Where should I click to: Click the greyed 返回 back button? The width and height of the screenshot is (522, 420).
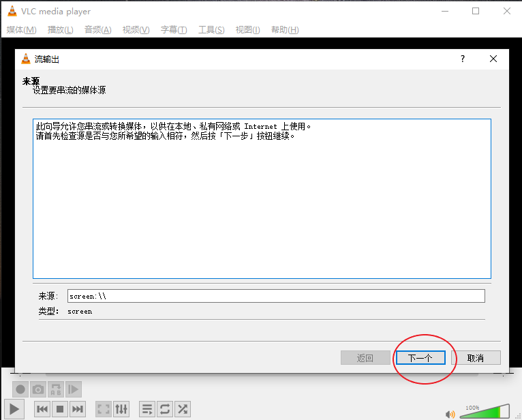365,358
